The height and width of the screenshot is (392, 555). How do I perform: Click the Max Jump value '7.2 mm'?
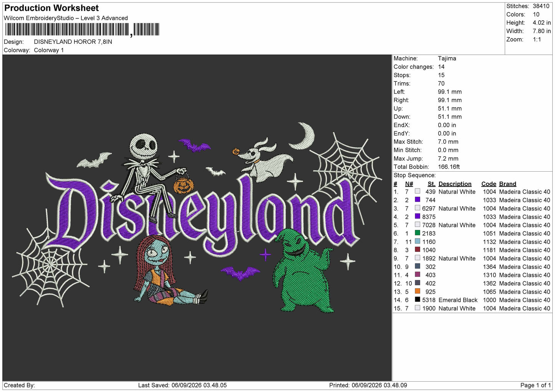(x=448, y=159)
